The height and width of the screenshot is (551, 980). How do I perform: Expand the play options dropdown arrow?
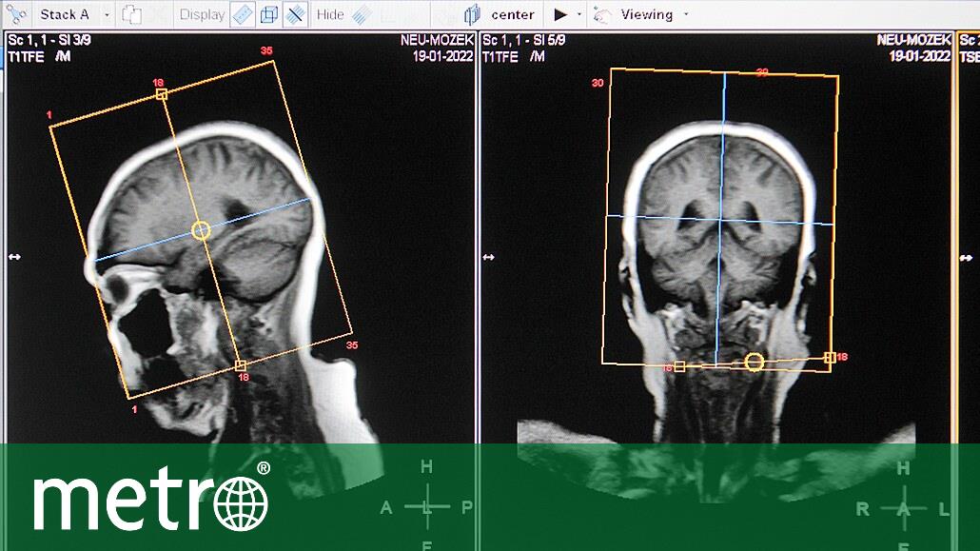coord(578,15)
